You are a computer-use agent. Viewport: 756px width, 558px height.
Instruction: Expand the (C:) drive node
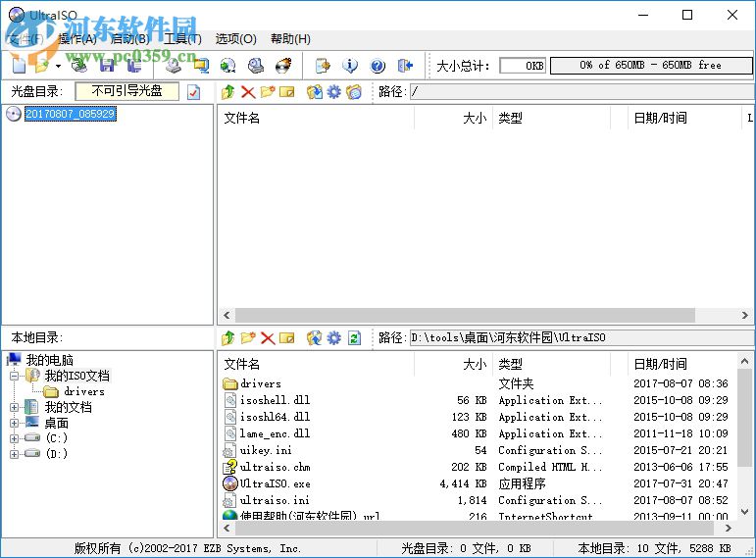[x=15, y=439]
